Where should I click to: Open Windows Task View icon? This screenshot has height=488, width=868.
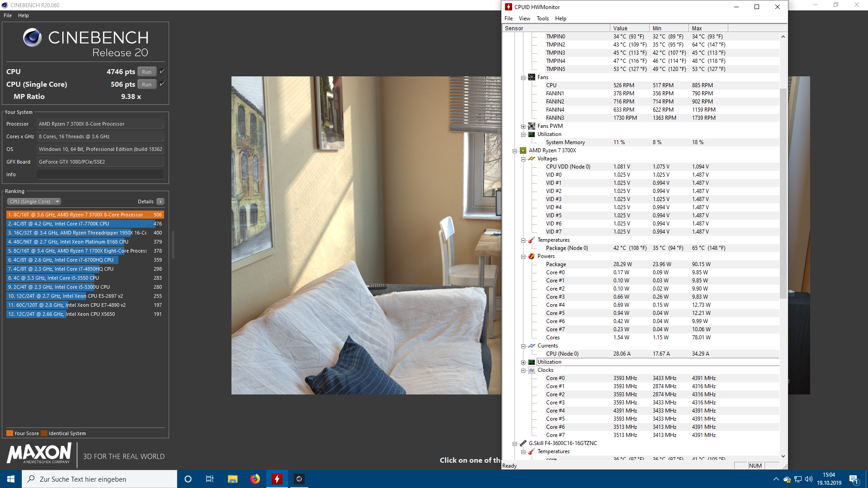[210, 479]
